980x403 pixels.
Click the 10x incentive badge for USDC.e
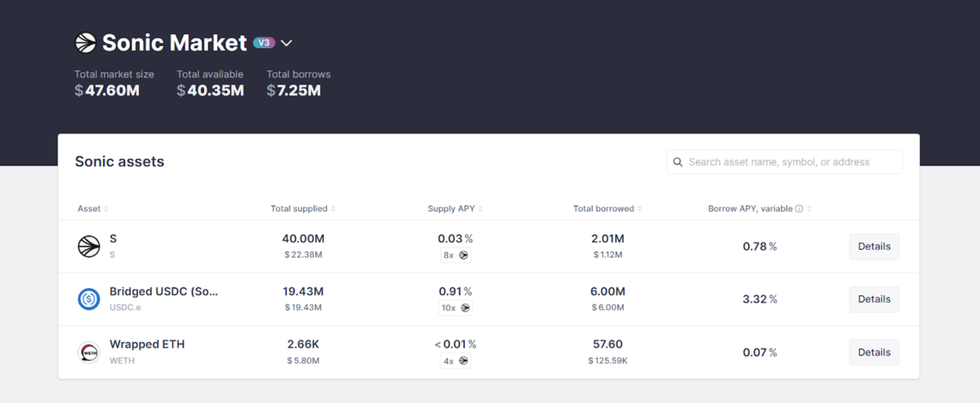[x=456, y=308]
